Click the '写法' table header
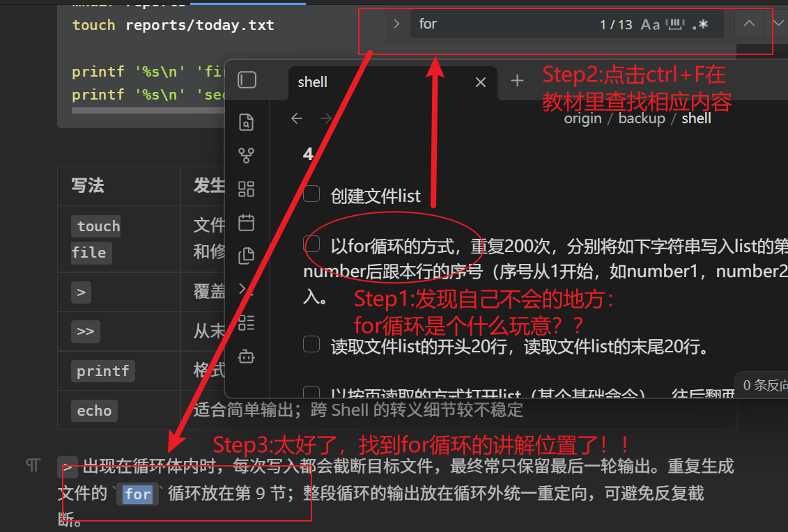 [x=88, y=185]
